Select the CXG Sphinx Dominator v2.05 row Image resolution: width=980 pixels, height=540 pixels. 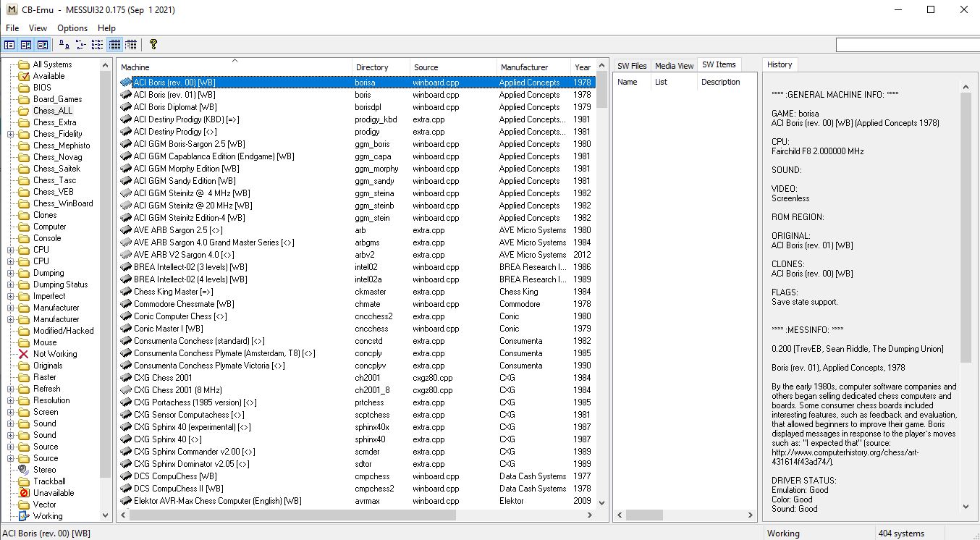pyautogui.click(x=357, y=464)
